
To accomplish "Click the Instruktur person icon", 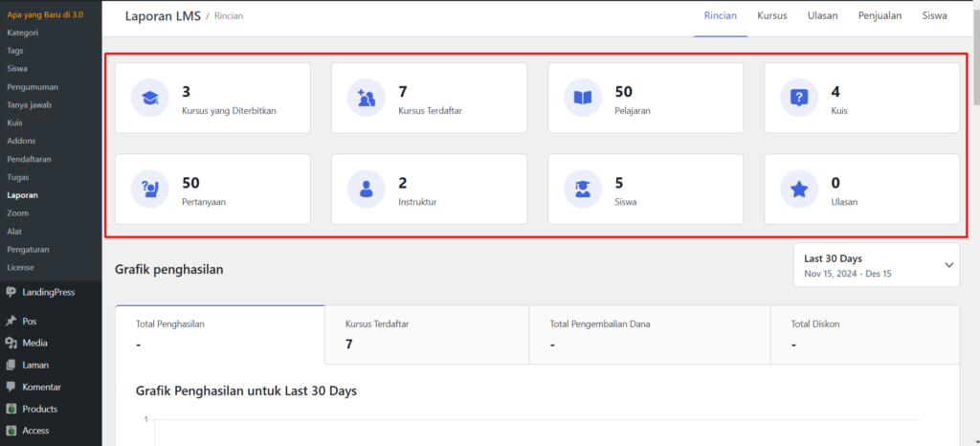I will tap(366, 189).
